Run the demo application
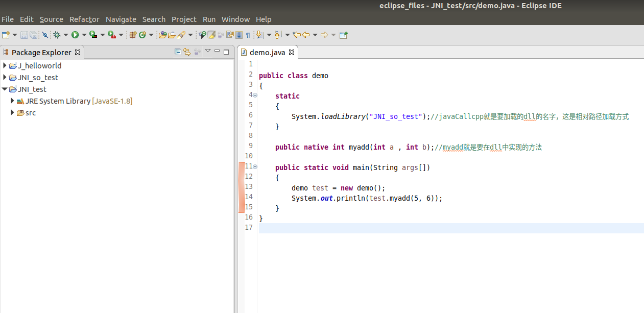 pyautogui.click(x=75, y=35)
